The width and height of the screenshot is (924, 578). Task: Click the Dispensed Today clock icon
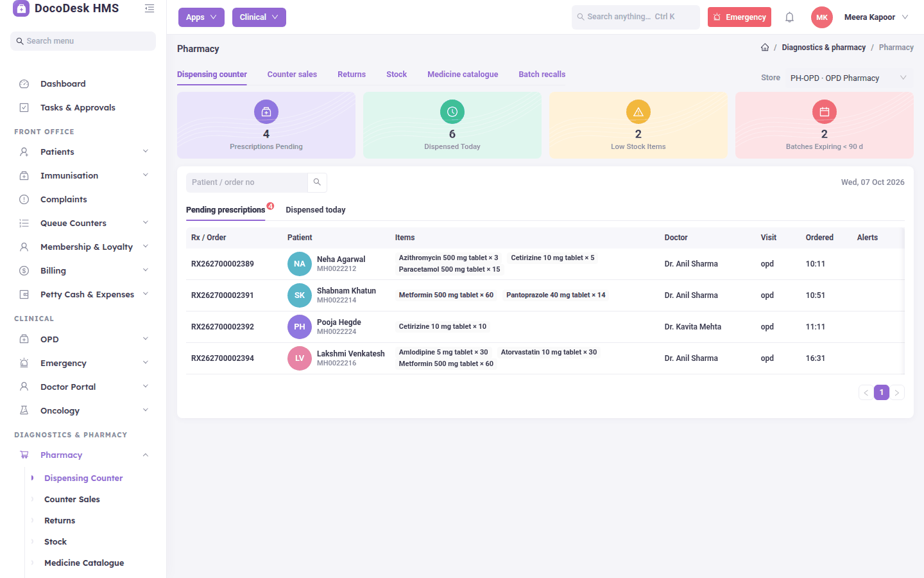pyautogui.click(x=452, y=112)
